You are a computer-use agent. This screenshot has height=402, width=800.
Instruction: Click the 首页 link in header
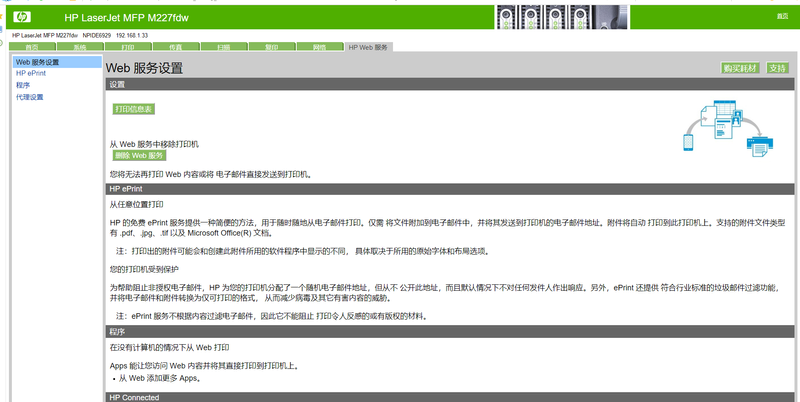[783, 17]
